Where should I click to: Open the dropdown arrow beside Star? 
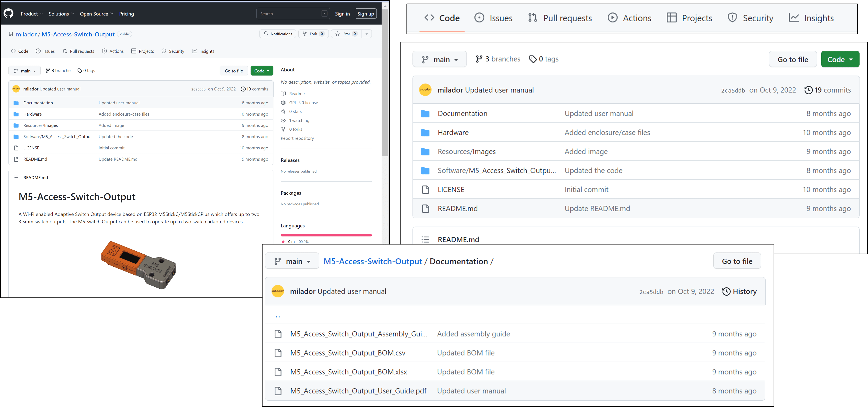click(366, 34)
